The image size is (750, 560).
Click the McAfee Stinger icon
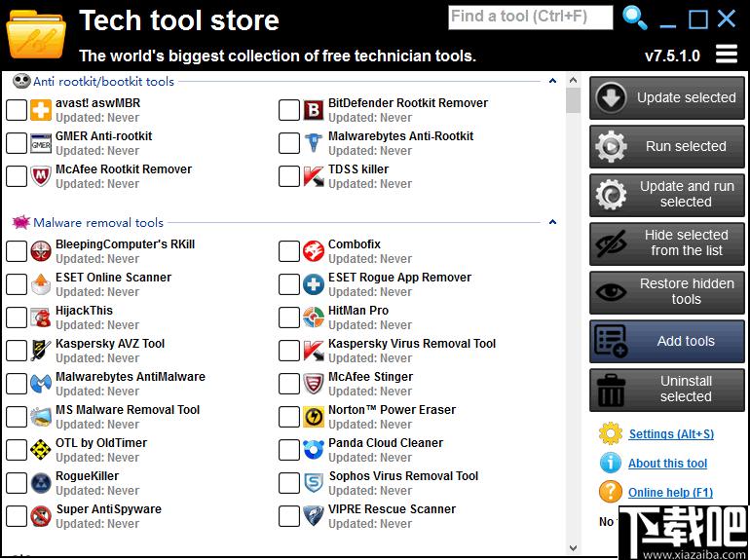click(x=314, y=384)
